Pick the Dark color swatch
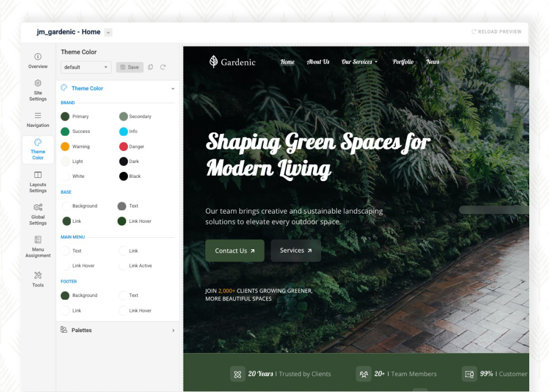549x392 pixels. tap(123, 161)
